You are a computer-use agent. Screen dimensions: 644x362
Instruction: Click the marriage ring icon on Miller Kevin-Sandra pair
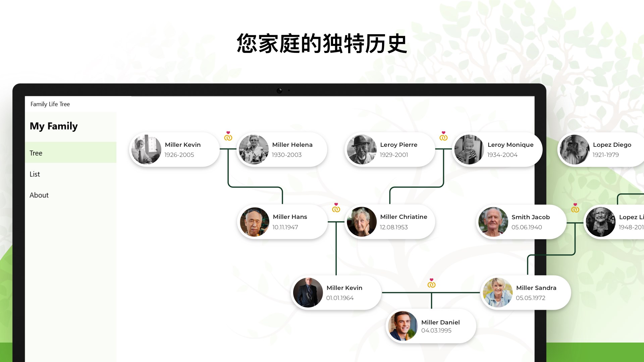432,283
